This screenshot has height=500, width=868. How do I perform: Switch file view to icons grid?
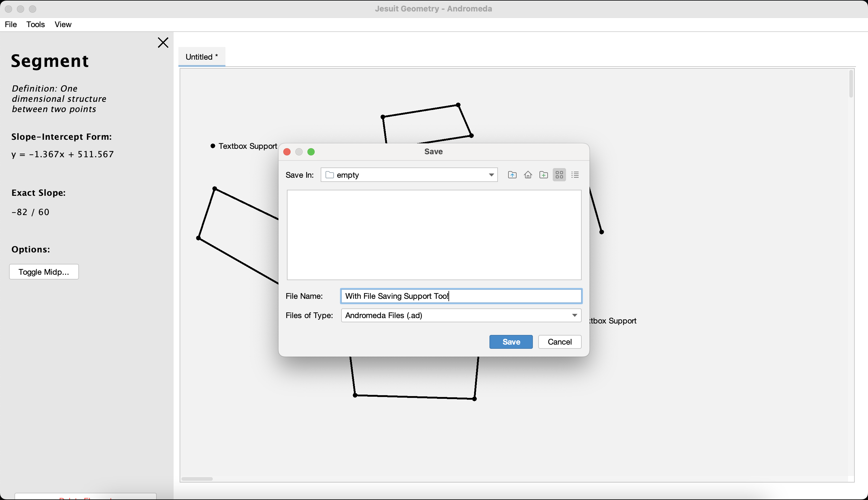559,175
